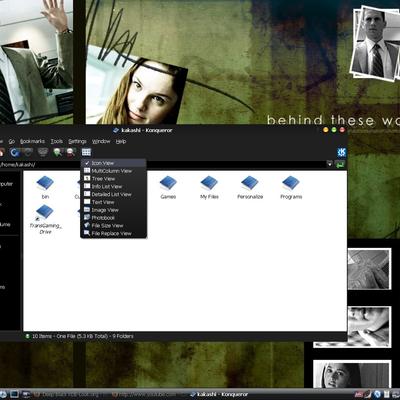Click 'kakashi - Konqueror' taskbar entry
This screenshot has width=400, height=400.
click(x=219, y=395)
